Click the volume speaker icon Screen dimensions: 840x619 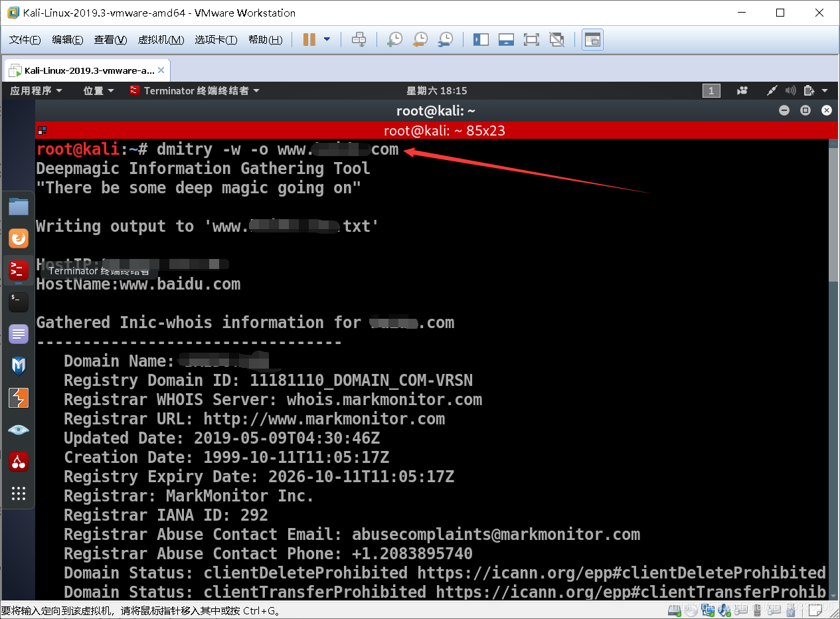(x=790, y=91)
